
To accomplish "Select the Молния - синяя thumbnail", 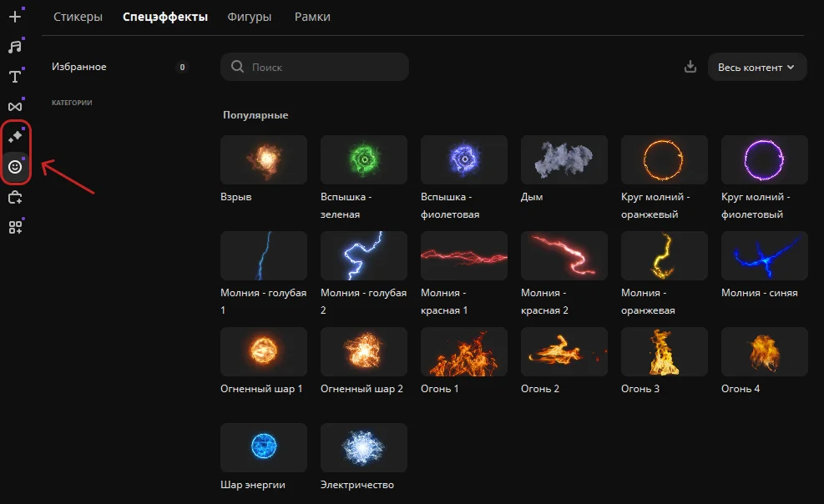I will pyautogui.click(x=764, y=255).
